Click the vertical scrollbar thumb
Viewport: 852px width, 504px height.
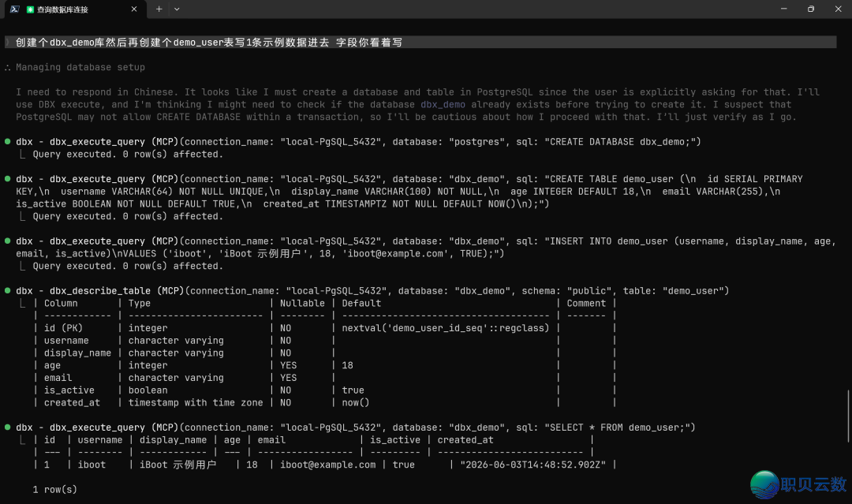[x=848, y=416]
